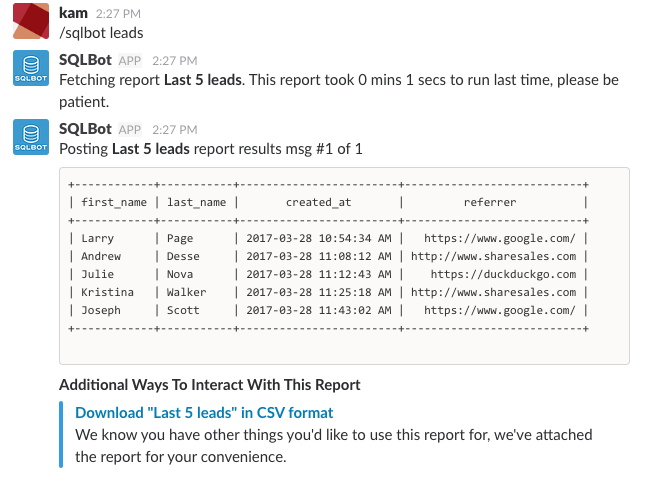Click the 2:27 PM timestamp next to kam
Screen dimensions: 658x482
(118, 14)
